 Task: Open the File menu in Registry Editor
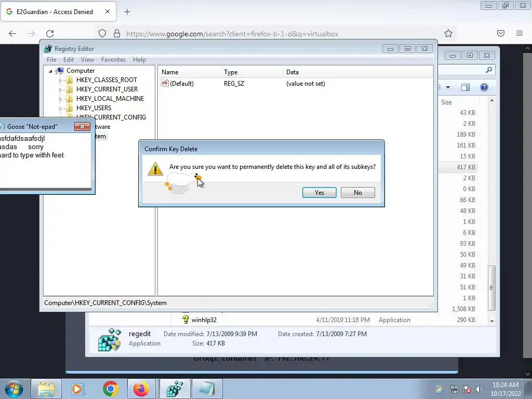pos(51,59)
